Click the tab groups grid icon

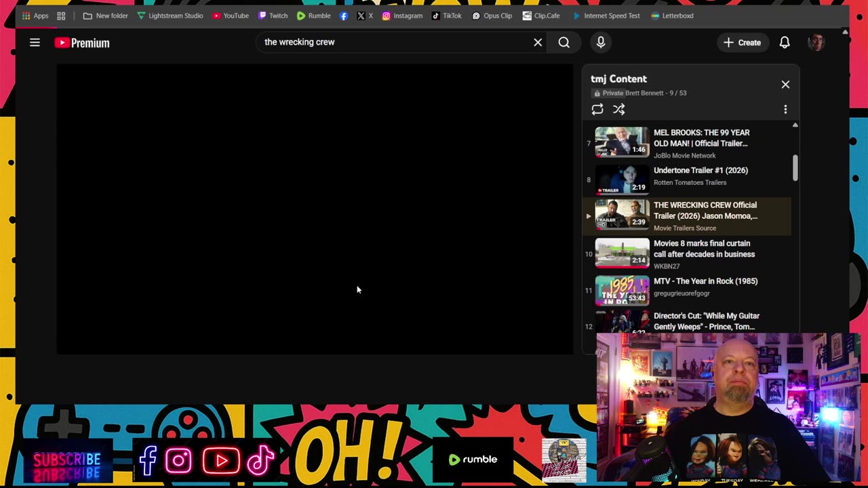pyautogui.click(x=61, y=16)
